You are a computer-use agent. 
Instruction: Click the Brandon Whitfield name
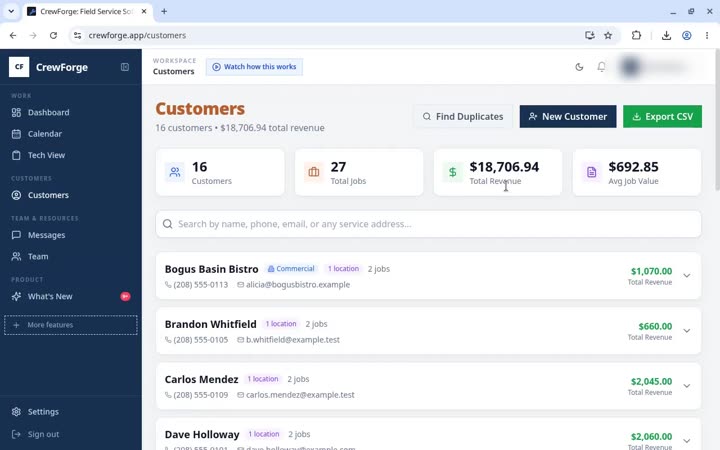click(x=211, y=324)
